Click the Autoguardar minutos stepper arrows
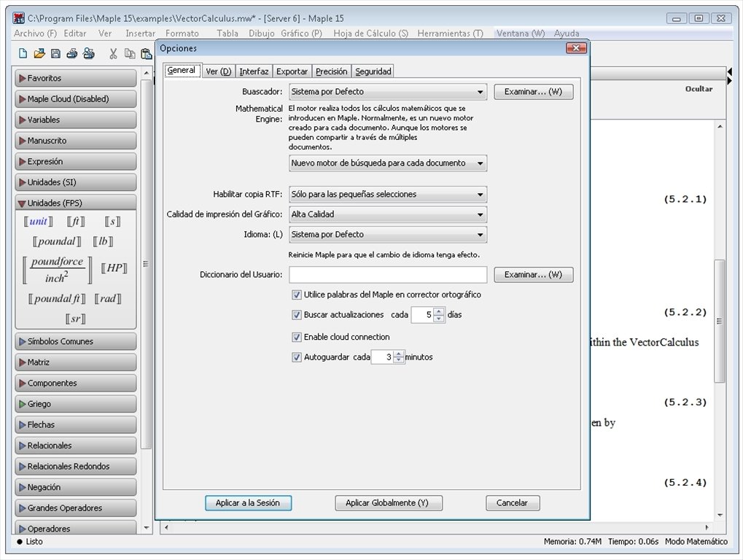743x560 pixels. coord(399,357)
